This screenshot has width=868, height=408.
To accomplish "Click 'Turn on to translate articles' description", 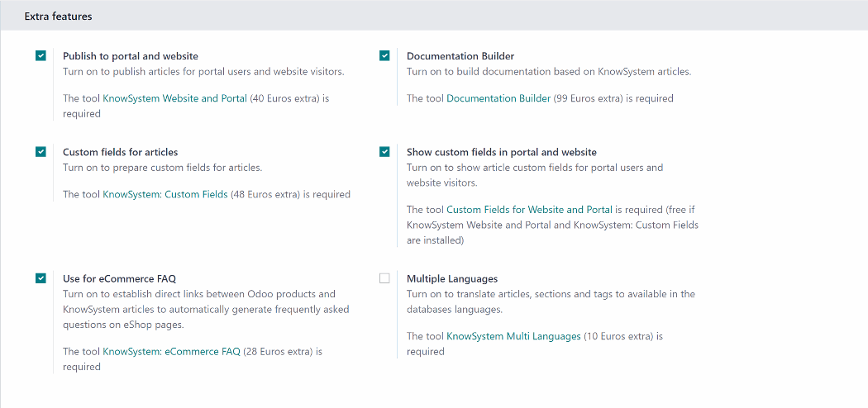I will point(551,301).
